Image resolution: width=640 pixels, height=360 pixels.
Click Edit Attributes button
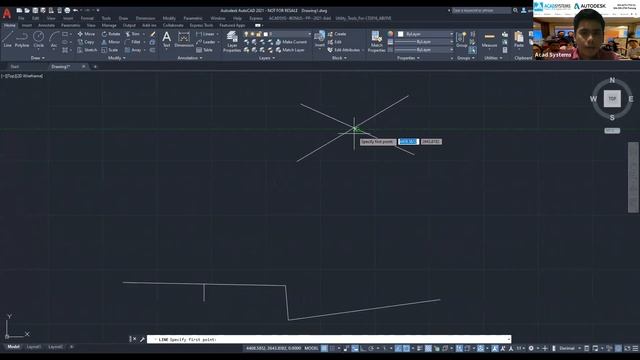[x=344, y=50]
